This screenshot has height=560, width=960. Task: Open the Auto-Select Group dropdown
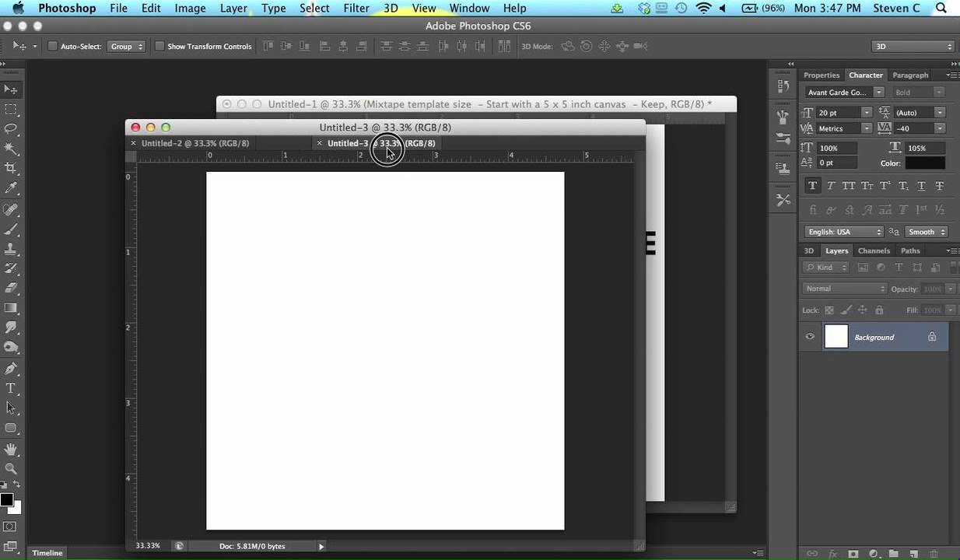(126, 47)
